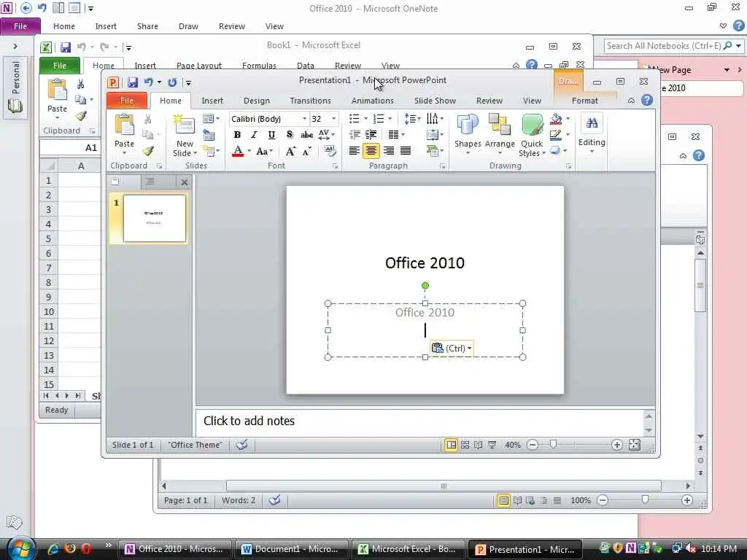Increase list indent level in PowerPoint
The width and height of the screenshot is (747, 560).
coord(371,135)
